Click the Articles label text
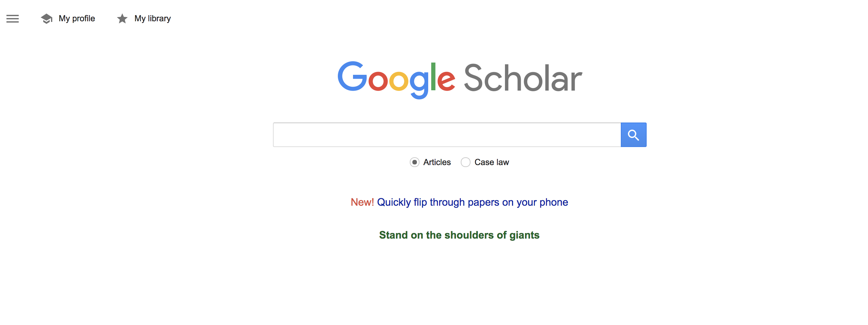Viewport: 868px width, 325px height. 437,162
